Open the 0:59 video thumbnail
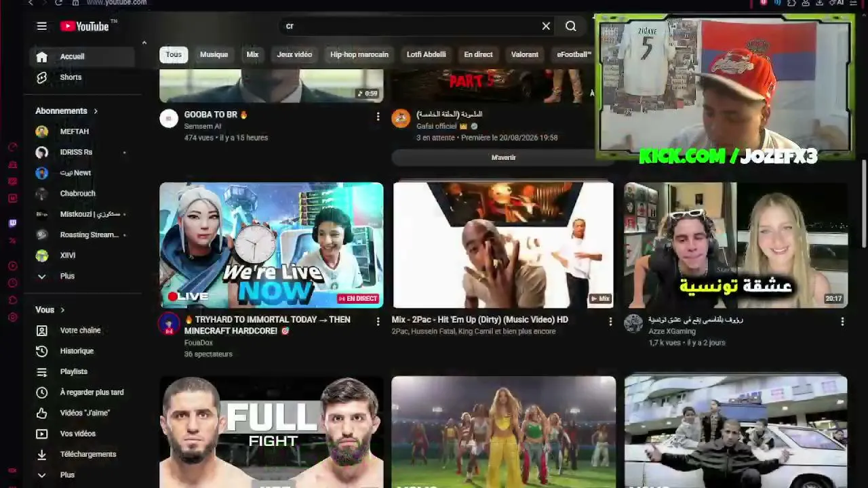The image size is (868, 488). [271, 85]
